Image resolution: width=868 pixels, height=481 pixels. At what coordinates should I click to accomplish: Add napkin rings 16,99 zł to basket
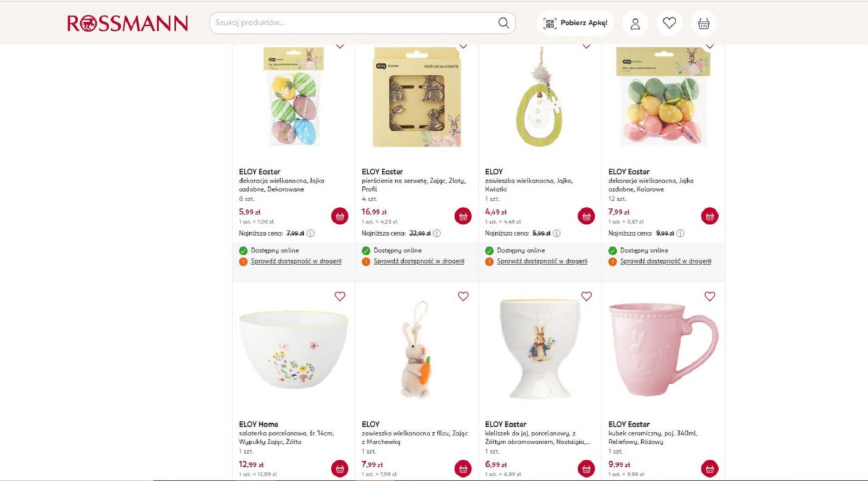tap(463, 216)
